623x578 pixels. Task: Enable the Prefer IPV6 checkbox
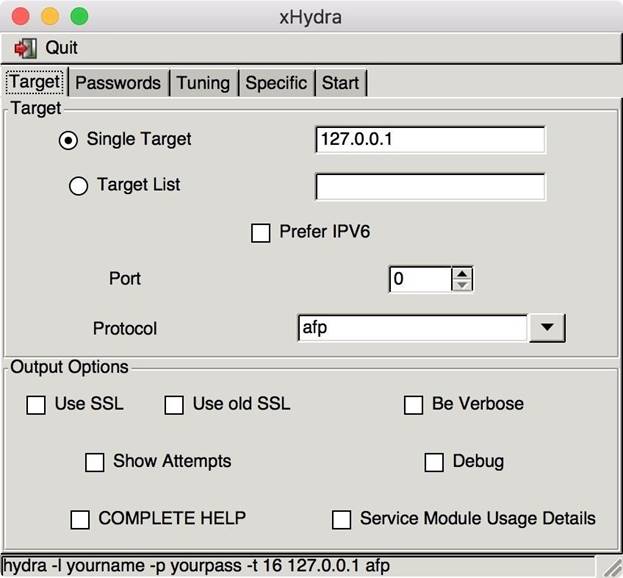261,233
